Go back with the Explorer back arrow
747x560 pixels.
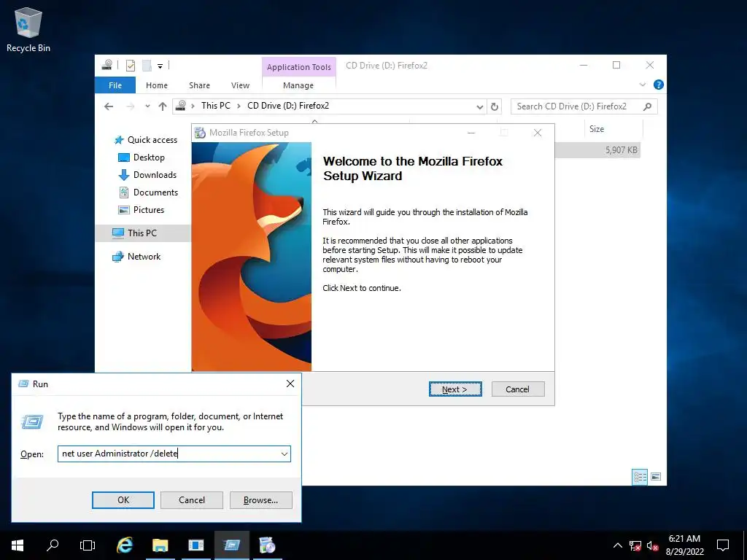(109, 106)
